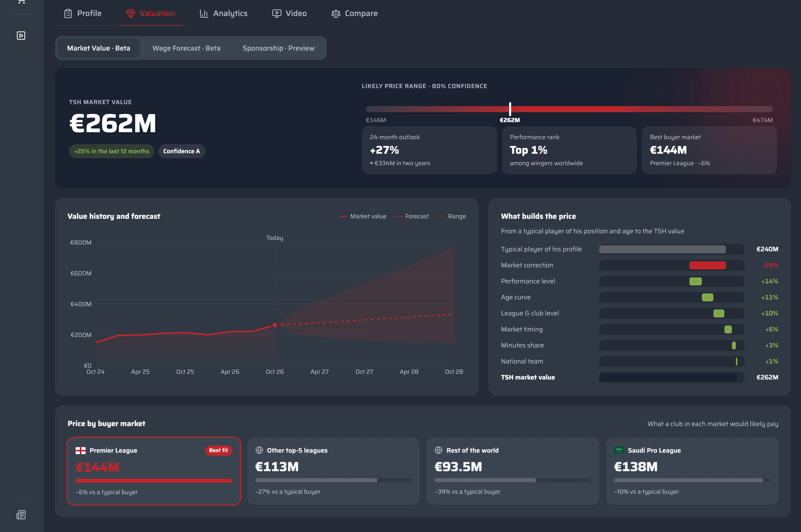Click the Rest of the world €93.5M value
The width and height of the screenshot is (801, 532).
tap(458, 467)
